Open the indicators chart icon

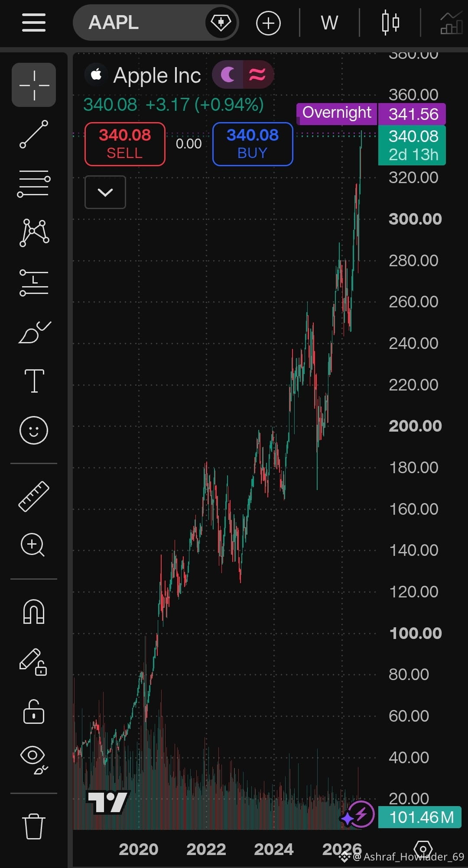click(452, 23)
